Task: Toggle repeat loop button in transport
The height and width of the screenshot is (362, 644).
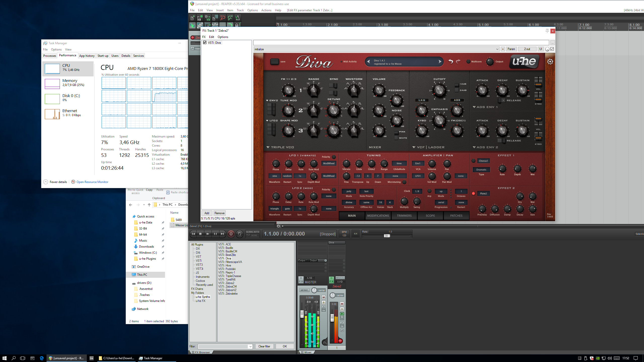Action: coord(239,234)
